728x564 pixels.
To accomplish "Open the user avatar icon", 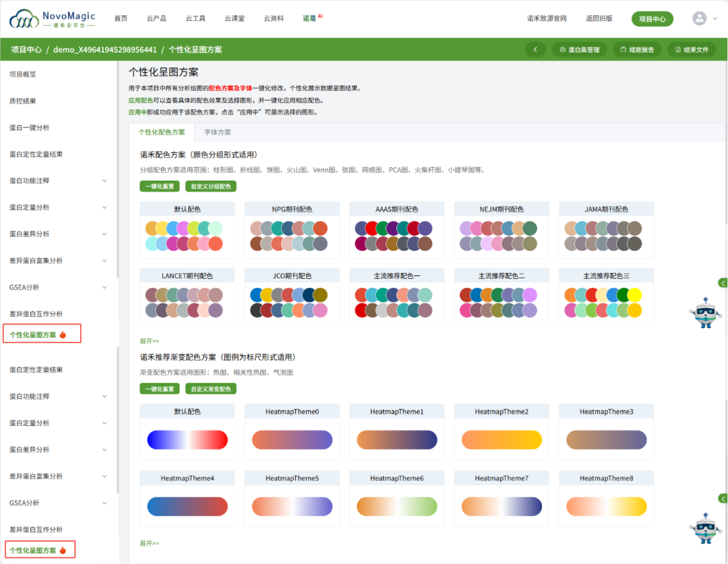I will (x=699, y=19).
